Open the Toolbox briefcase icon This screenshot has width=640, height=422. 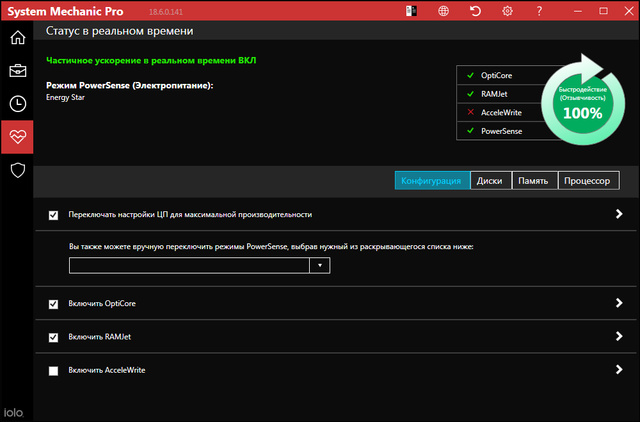(x=17, y=70)
